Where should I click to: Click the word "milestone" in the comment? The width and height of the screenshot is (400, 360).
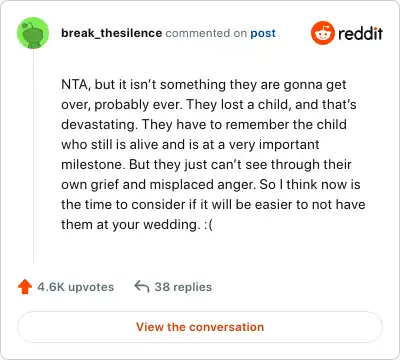[x=93, y=164]
